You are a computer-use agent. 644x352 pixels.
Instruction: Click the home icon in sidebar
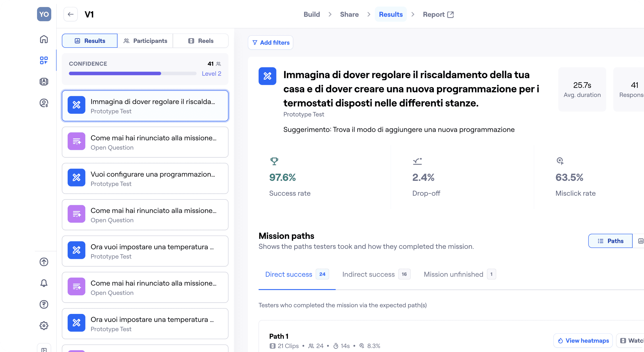[x=44, y=39]
